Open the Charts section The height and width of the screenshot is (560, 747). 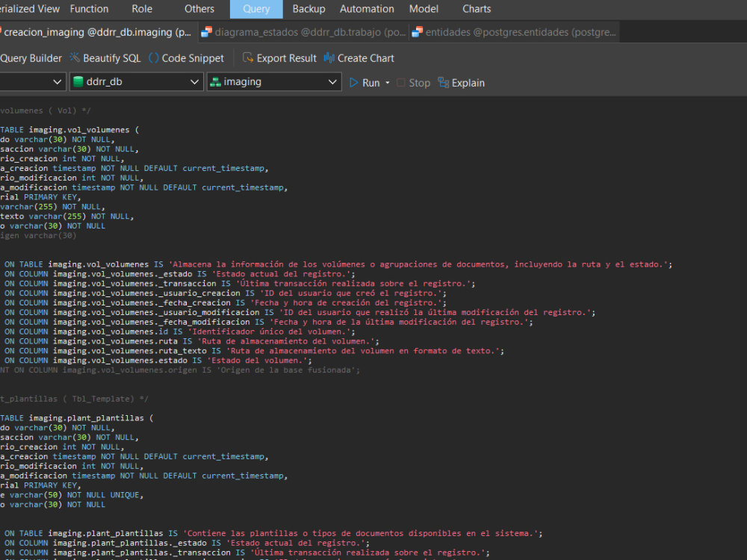[477, 9]
